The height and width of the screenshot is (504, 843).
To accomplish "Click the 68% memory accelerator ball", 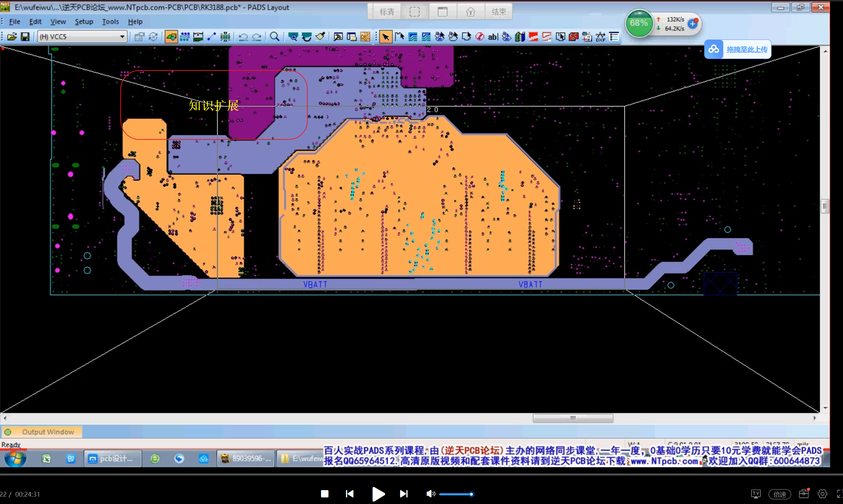I will pyautogui.click(x=639, y=23).
